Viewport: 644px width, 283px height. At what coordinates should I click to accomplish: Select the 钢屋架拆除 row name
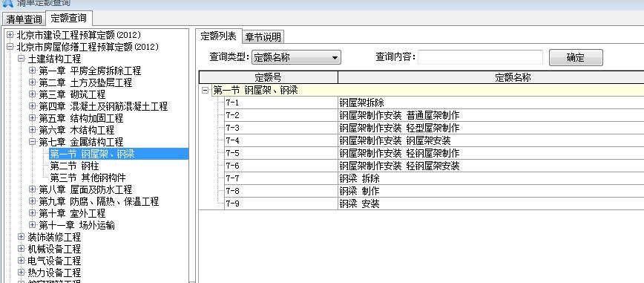[361, 103]
